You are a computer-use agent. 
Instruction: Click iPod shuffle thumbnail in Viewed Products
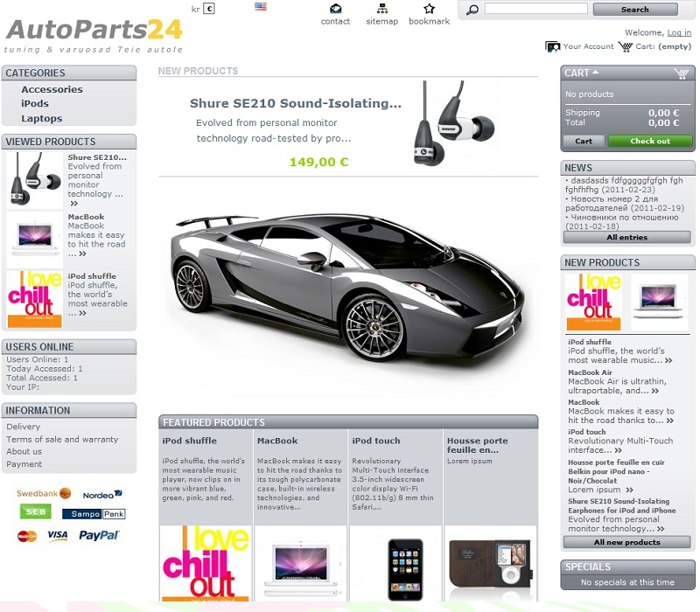point(34,299)
